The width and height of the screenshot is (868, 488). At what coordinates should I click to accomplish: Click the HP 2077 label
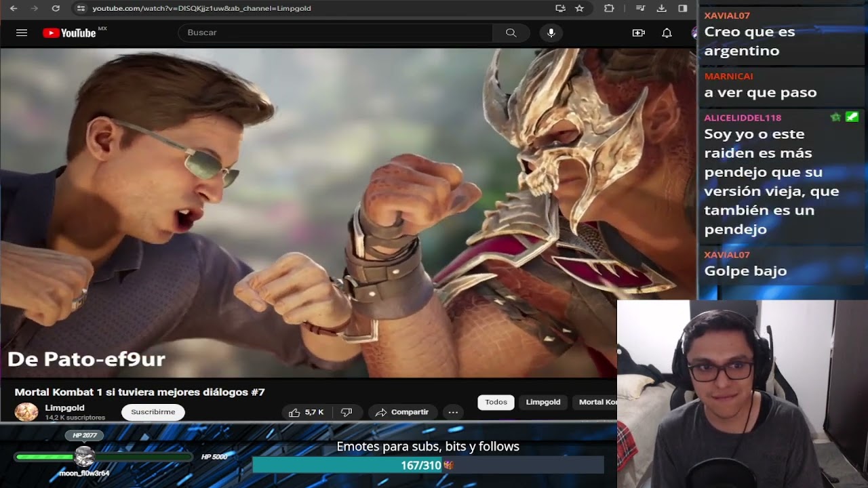[85, 435]
